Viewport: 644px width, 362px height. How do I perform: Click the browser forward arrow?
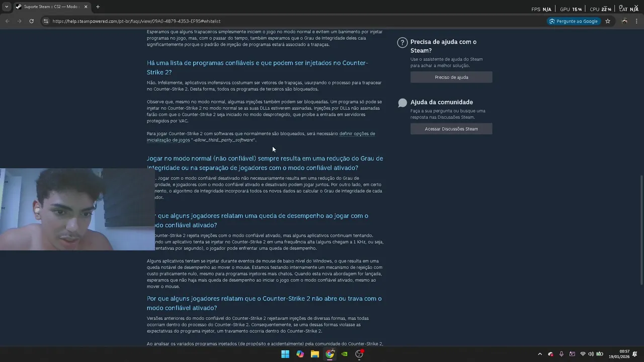click(x=19, y=21)
